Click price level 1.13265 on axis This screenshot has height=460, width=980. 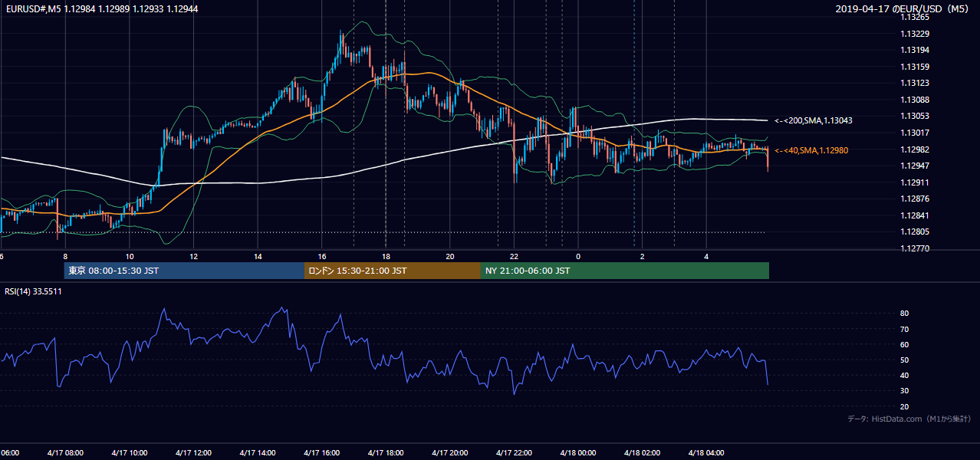[916, 17]
